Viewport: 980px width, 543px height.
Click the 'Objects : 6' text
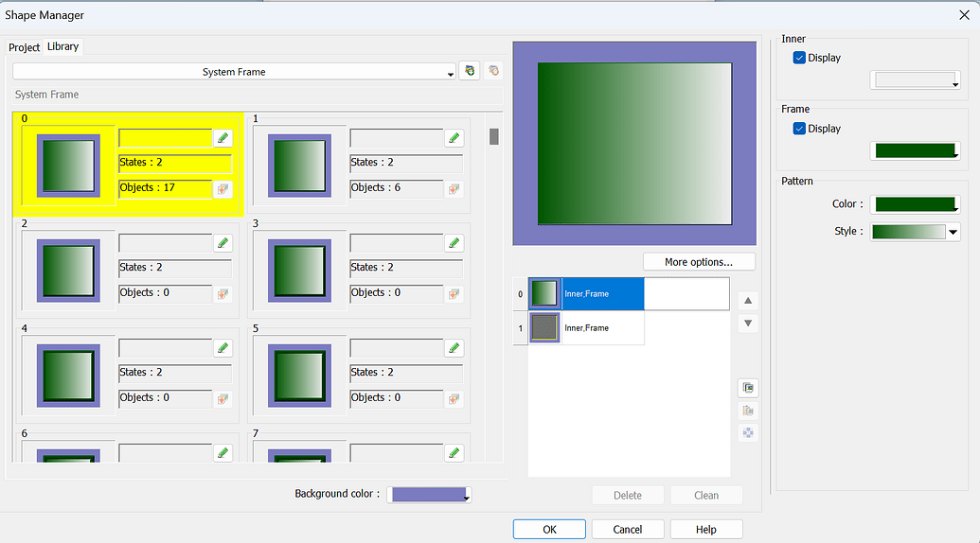376,187
